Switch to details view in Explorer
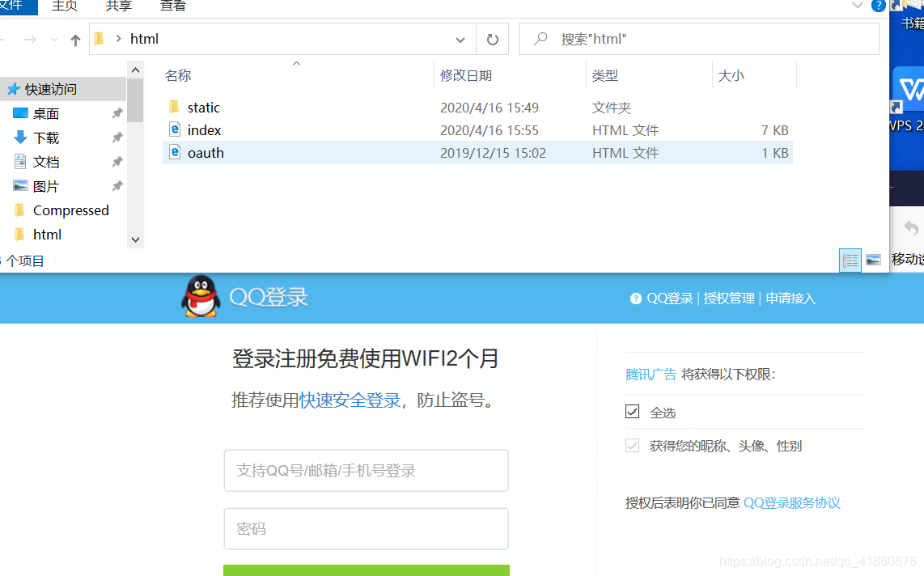Image resolution: width=924 pixels, height=576 pixels. (850, 260)
